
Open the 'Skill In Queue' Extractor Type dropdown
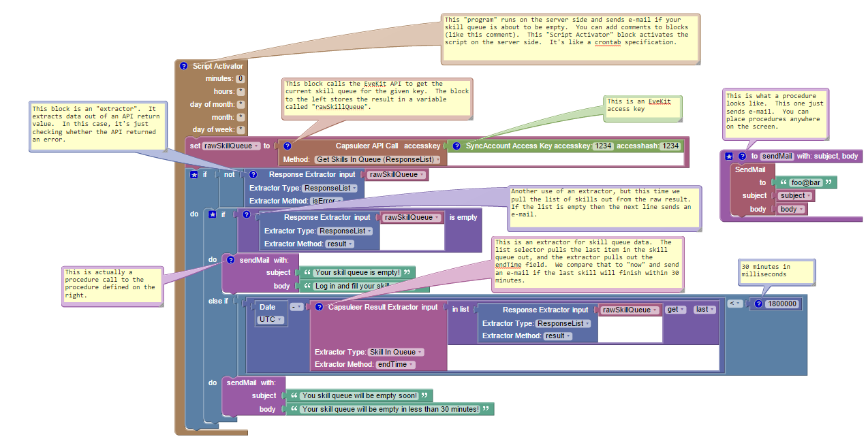[396, 352]
